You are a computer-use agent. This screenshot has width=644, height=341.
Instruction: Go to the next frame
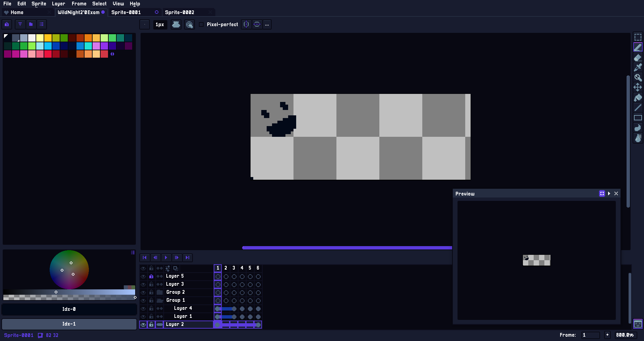point(177,258)
